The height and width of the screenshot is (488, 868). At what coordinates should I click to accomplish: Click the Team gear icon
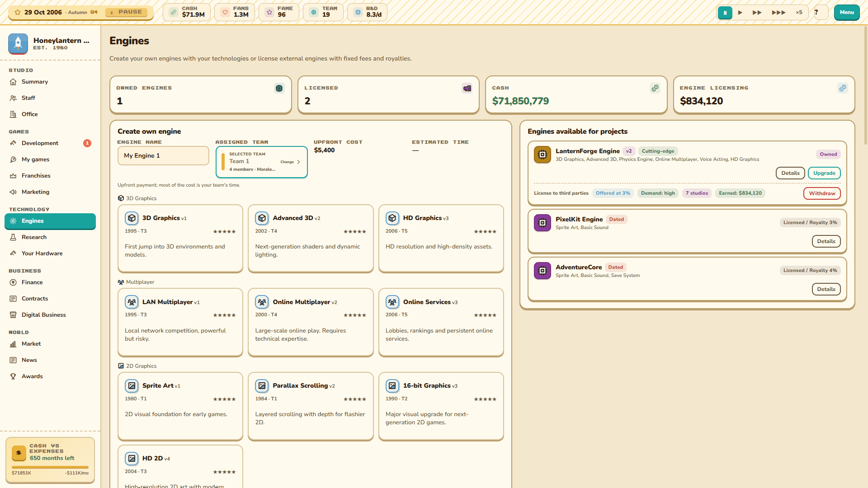click(314, 12)
